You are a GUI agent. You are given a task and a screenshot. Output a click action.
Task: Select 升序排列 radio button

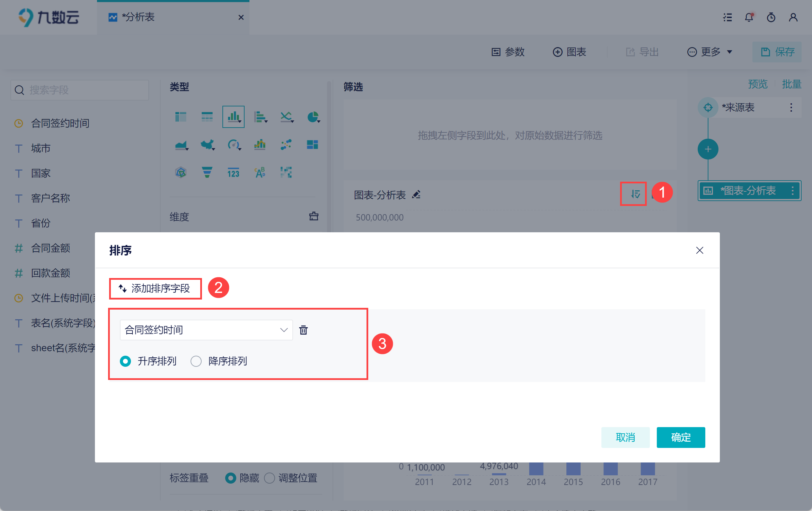click(125, 361)
